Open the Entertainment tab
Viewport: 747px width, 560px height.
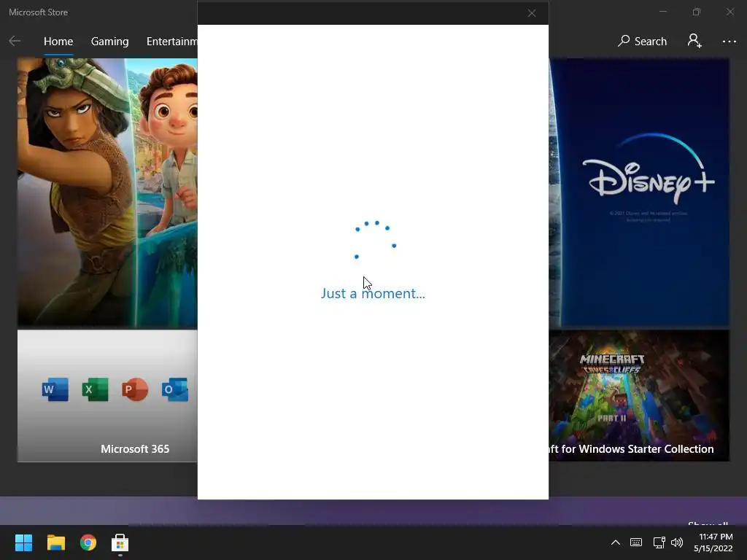pyautogui.click(x=172, y=42)
